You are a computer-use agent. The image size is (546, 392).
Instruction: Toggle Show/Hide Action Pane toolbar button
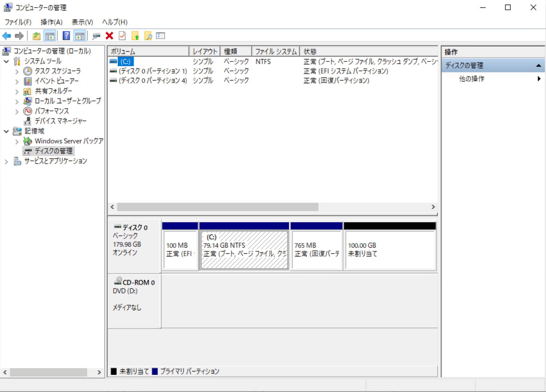[80, 36]
